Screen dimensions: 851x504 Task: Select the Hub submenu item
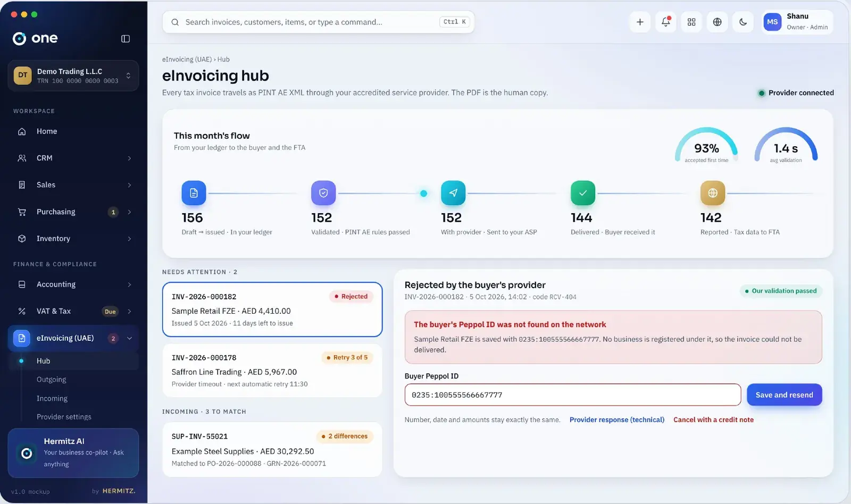click(73, 361)
